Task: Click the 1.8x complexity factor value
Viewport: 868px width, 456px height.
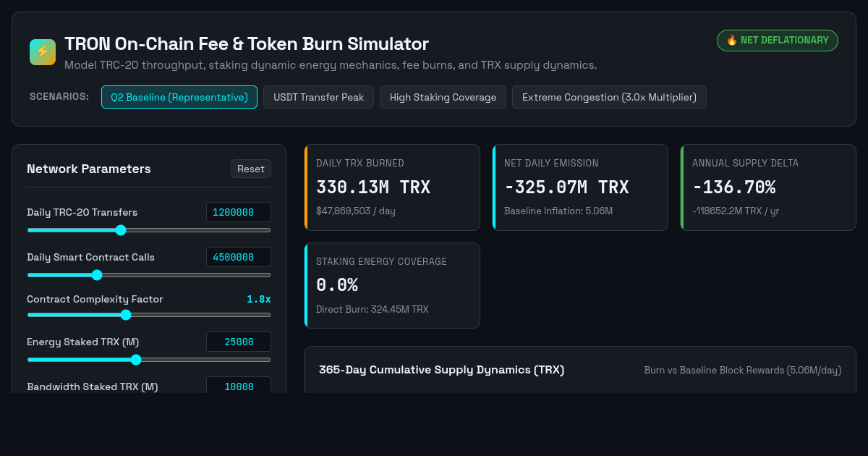Action: click(259, 299)
